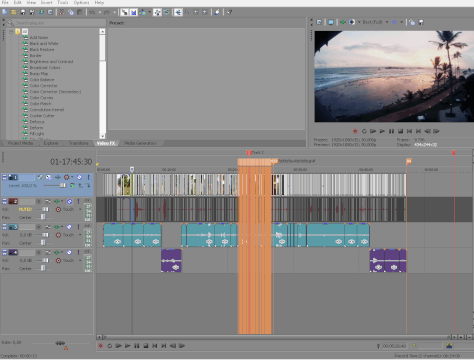Toggle Ignore Event Grouping
Image resolution: width=474 pixels, height=360 pixels.
point(166,12)
